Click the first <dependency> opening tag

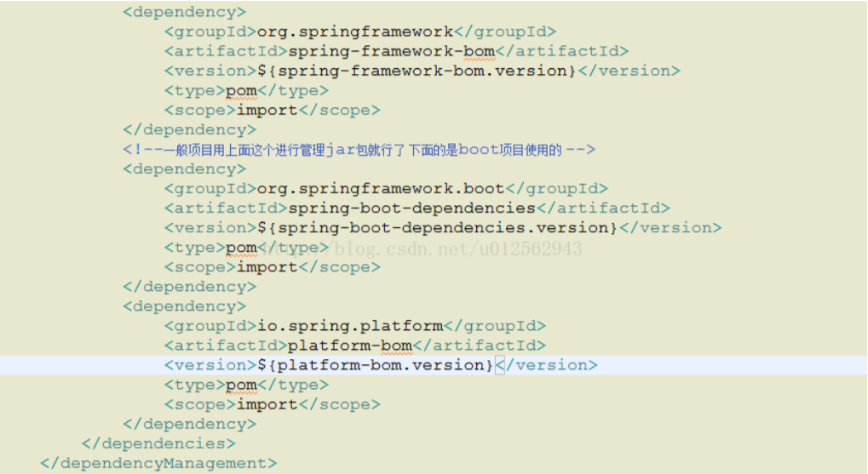pyautogui.click(x=184, y=12)
